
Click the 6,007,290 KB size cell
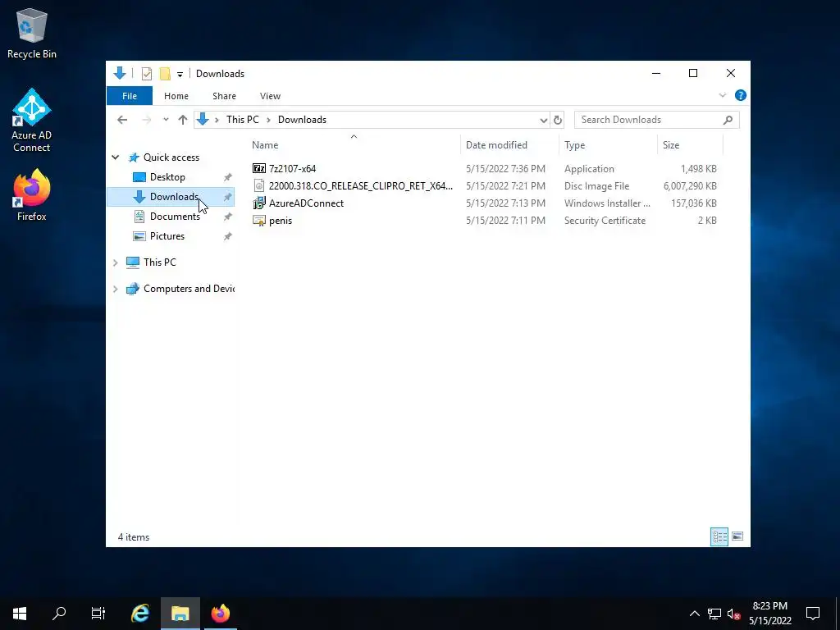tap(690, 186)
